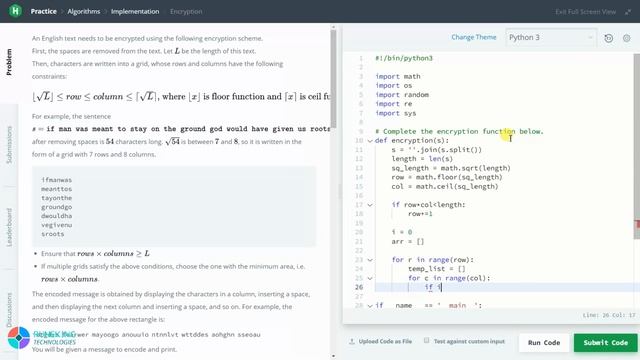Collapse the if __name__ main fold arrow
This screenshot has width=640, height=360.
[x=370, y=305]
